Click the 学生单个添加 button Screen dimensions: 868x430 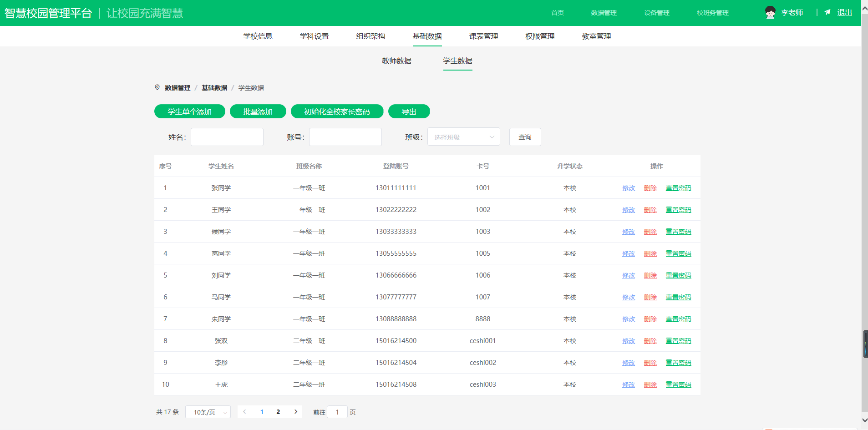[189, 111]
